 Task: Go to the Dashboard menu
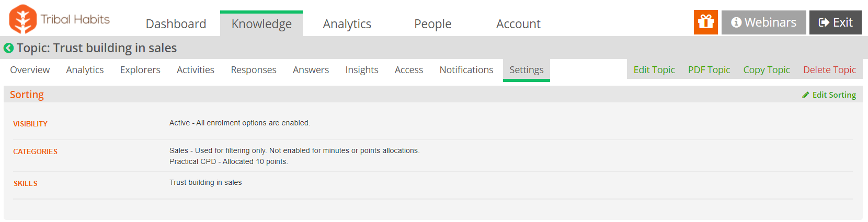pos(176,24)
